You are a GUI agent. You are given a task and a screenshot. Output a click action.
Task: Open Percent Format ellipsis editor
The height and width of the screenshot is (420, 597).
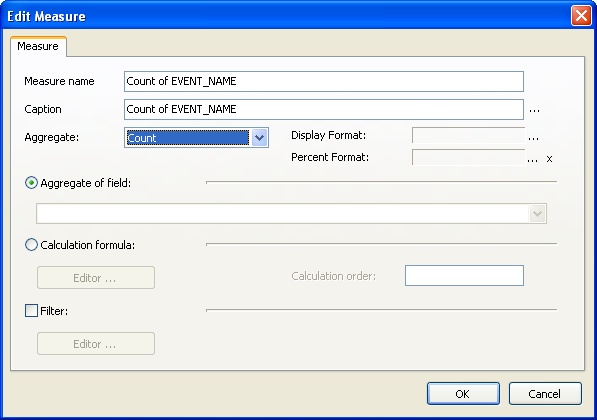[532, 160]
